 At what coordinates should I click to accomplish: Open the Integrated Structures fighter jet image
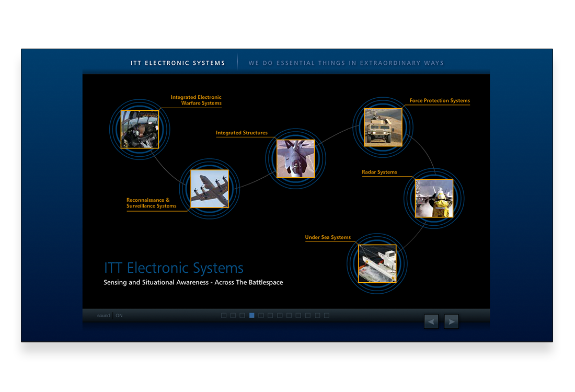[295, 159]
